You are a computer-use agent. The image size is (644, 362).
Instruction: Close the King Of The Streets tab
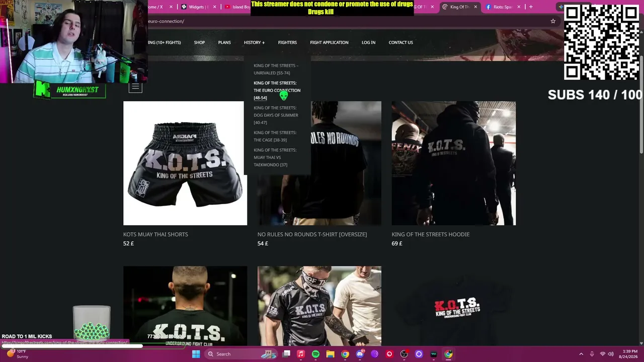[475, 7]
